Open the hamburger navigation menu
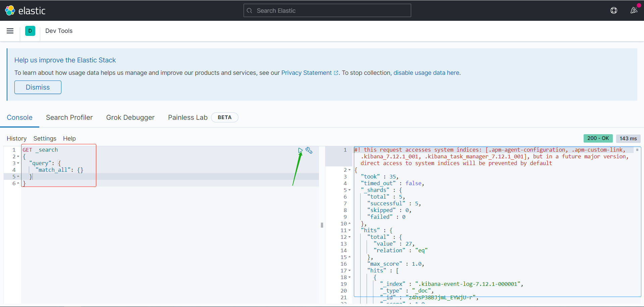 click(x=10, y=31)
